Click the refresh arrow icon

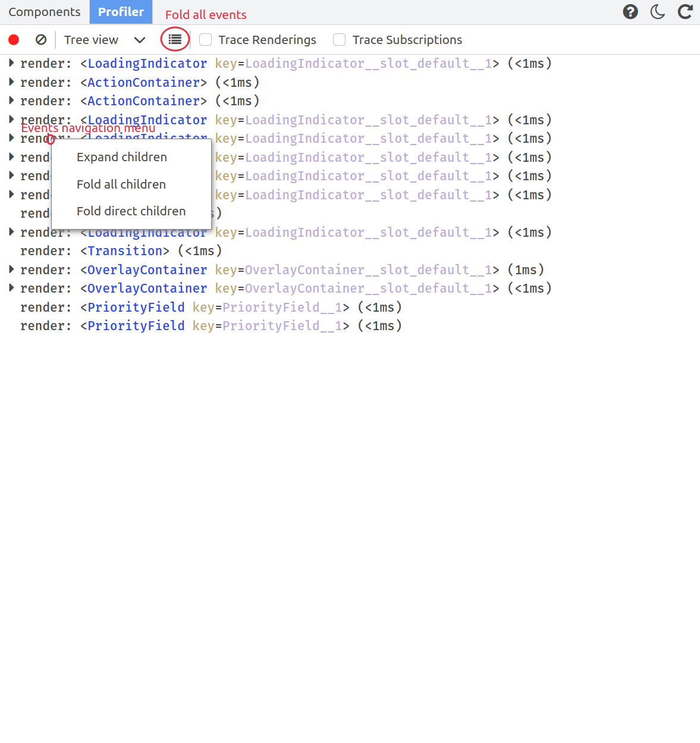pyautogui.click(x=685, y=12)
